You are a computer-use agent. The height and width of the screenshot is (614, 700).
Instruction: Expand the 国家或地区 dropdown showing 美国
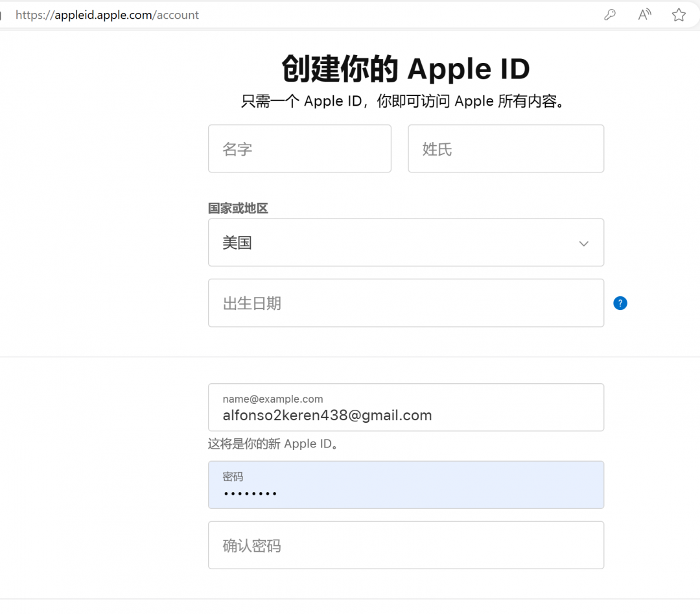tap(406, 242)
